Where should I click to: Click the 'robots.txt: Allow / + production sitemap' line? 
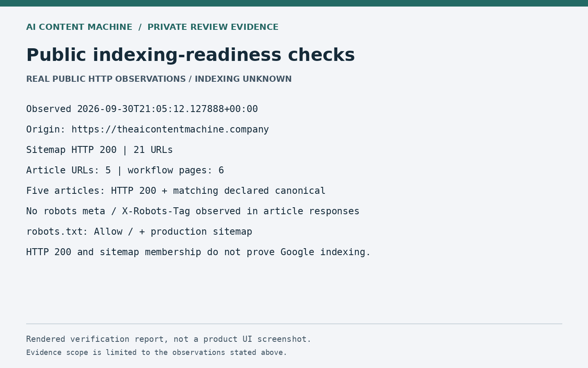139,232
